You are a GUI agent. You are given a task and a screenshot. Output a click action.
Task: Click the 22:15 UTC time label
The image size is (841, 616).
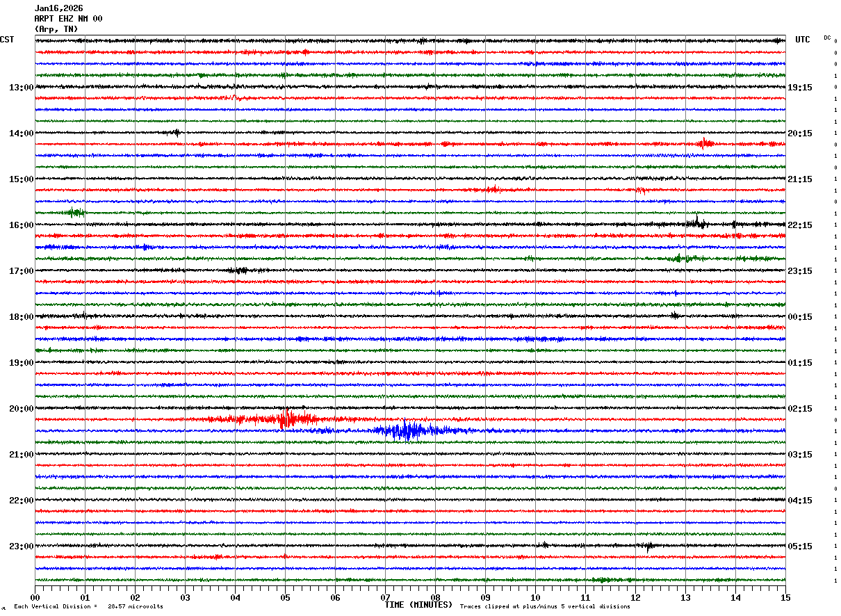800,225
